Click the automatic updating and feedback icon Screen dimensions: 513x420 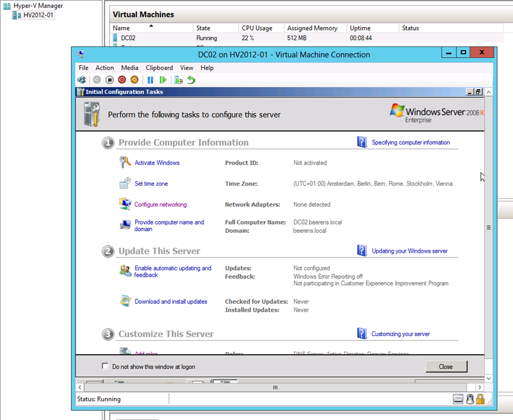click(125, 270)
